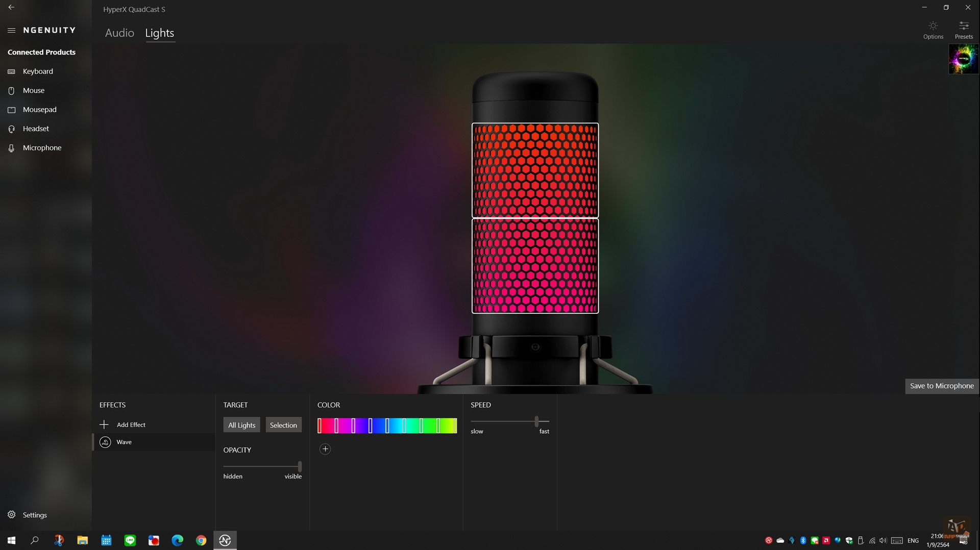Click the last yellow-green color stop

point(455,426)
